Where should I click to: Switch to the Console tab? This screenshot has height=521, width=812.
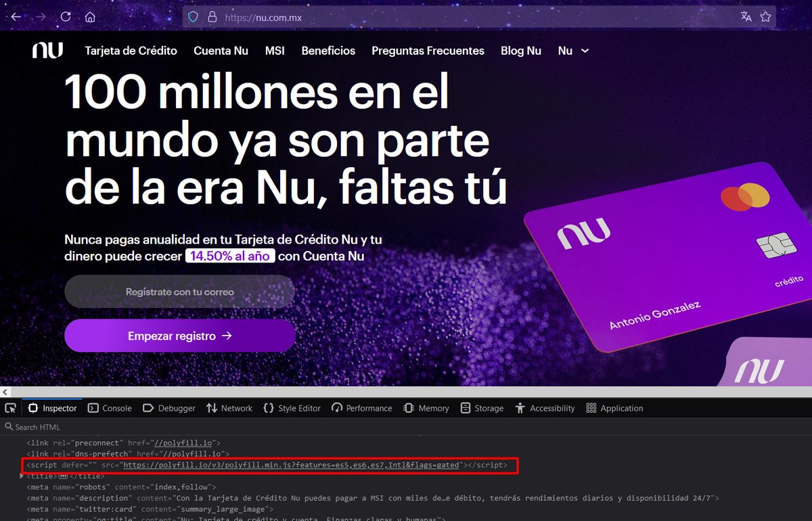pos(110,408)
